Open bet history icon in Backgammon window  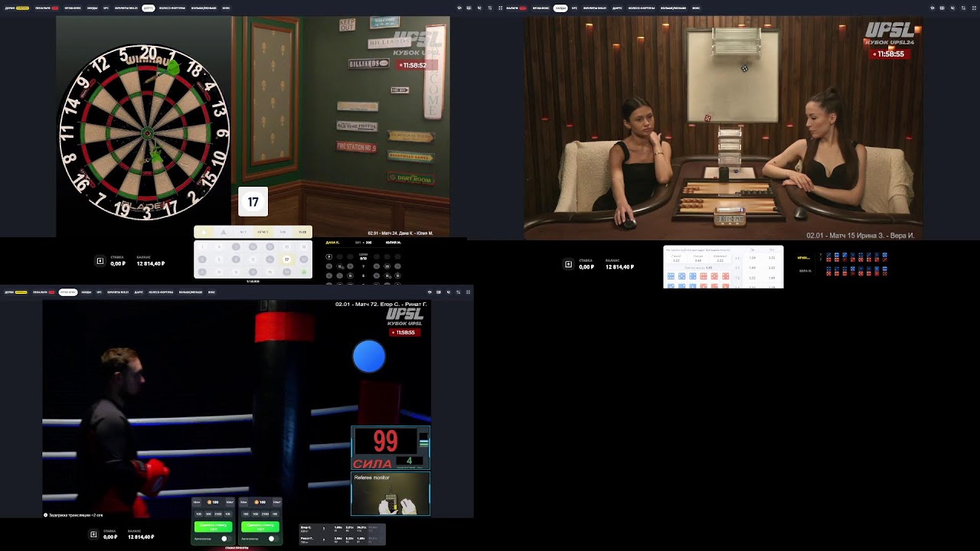pos(568,264)
